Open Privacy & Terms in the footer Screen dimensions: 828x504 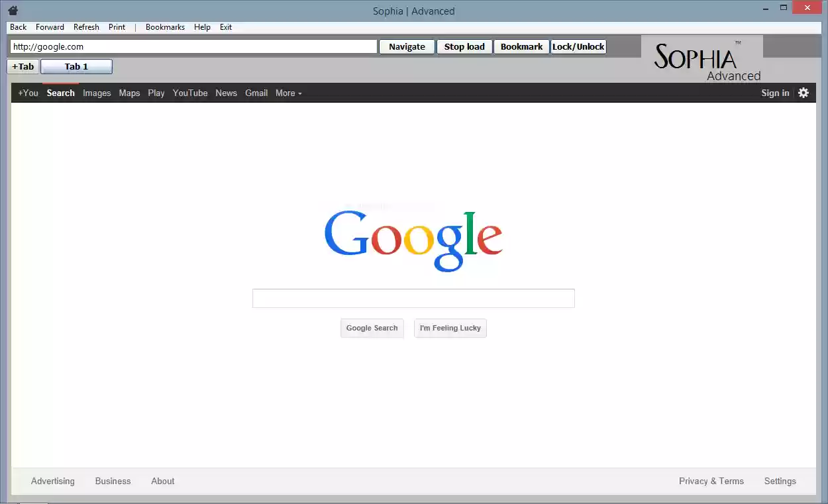(711, 481)
